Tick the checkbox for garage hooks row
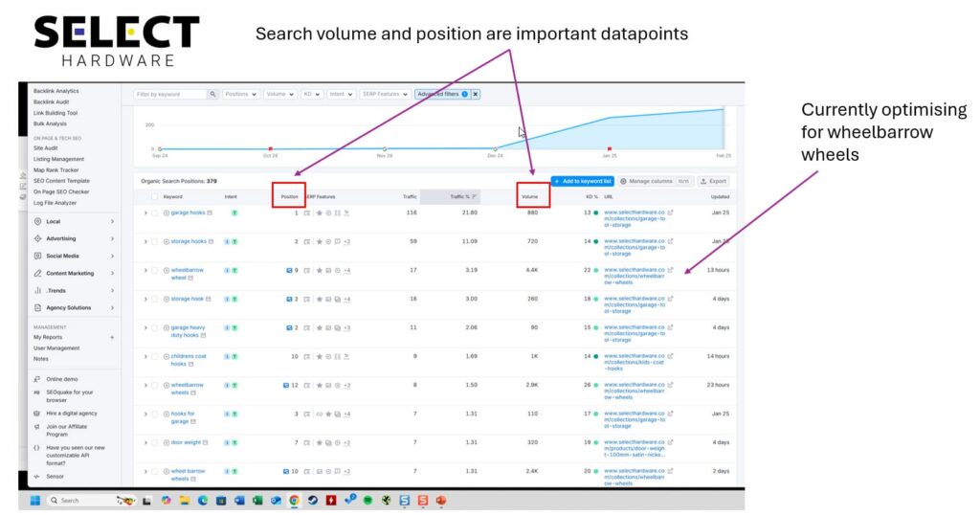 [154, 213]
